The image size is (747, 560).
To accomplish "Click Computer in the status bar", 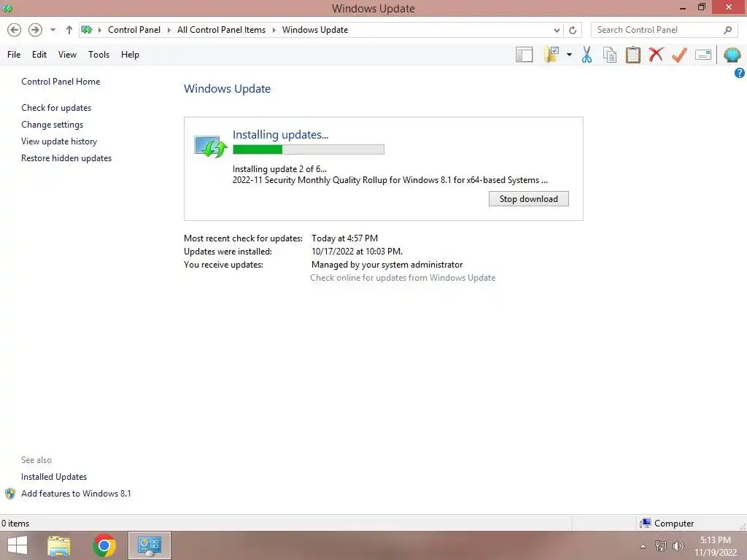I will coord(673,524).
